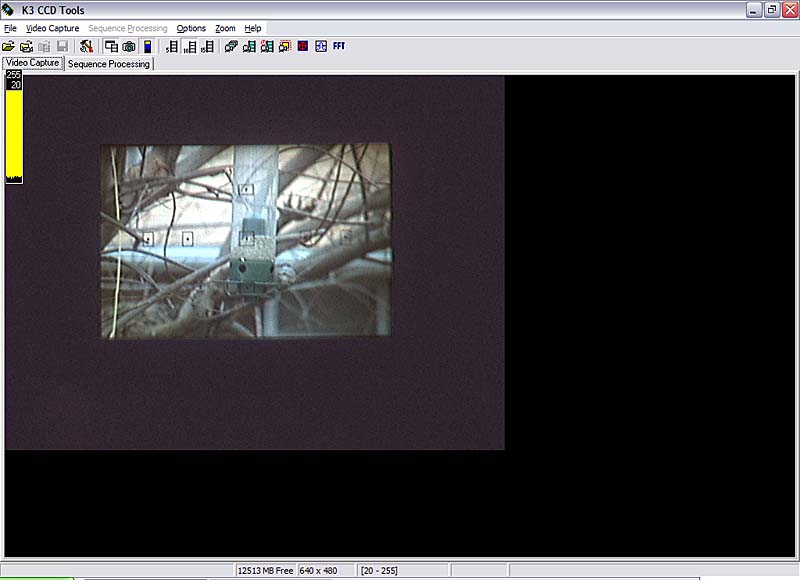The height and width of the screenshot is (580, 800).
Task: Toggle the video preview windows icon
Action: 111,47
